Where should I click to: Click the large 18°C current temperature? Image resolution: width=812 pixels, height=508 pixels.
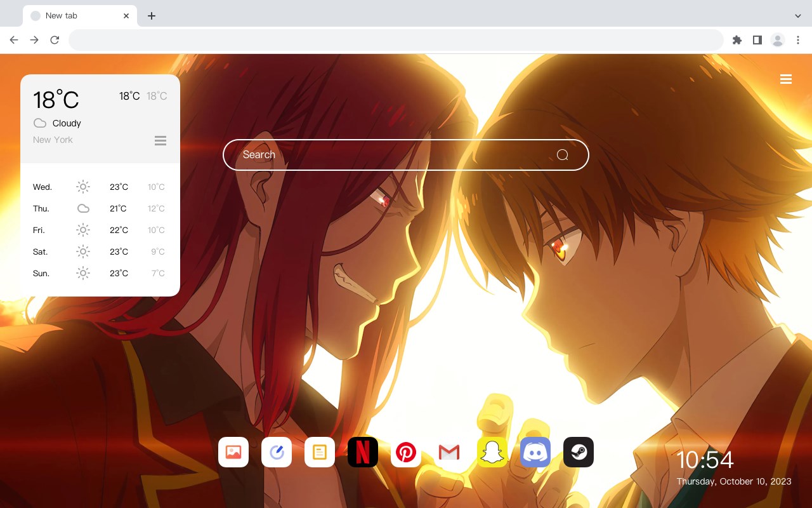pos(56,100)
